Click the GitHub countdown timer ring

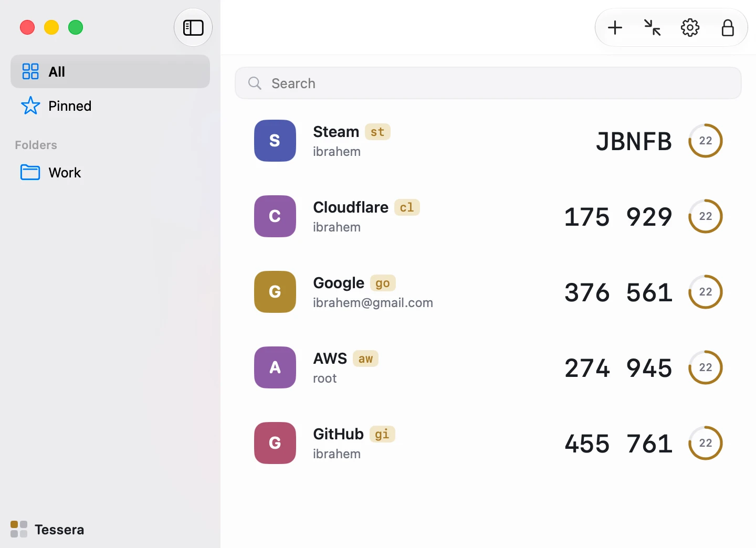[x=706, y=443]
